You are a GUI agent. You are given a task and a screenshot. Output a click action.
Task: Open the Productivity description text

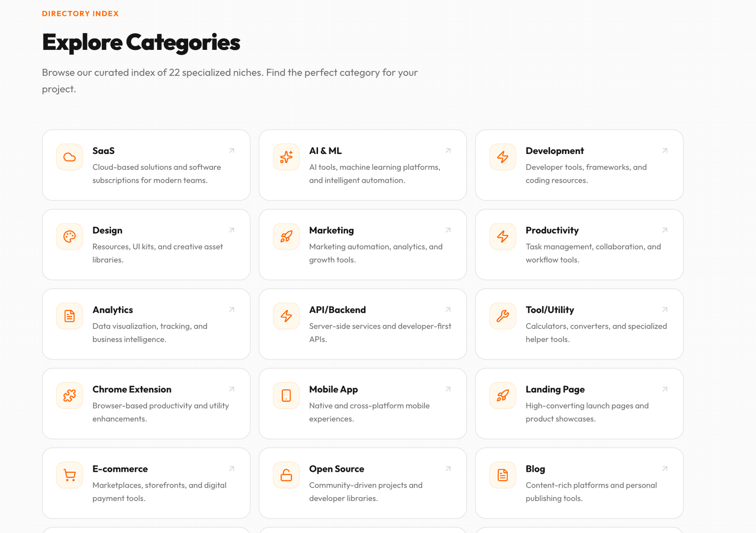click(x=593, y=253)
